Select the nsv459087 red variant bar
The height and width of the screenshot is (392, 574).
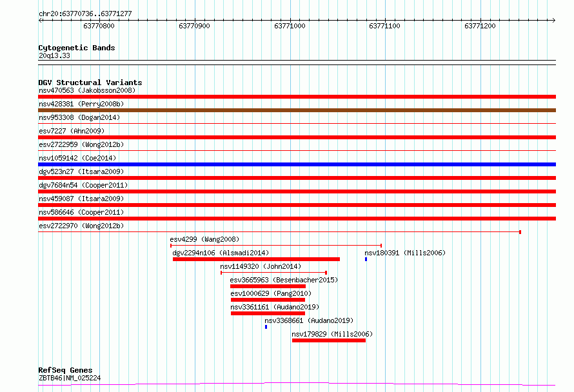[x=297, y=205]
